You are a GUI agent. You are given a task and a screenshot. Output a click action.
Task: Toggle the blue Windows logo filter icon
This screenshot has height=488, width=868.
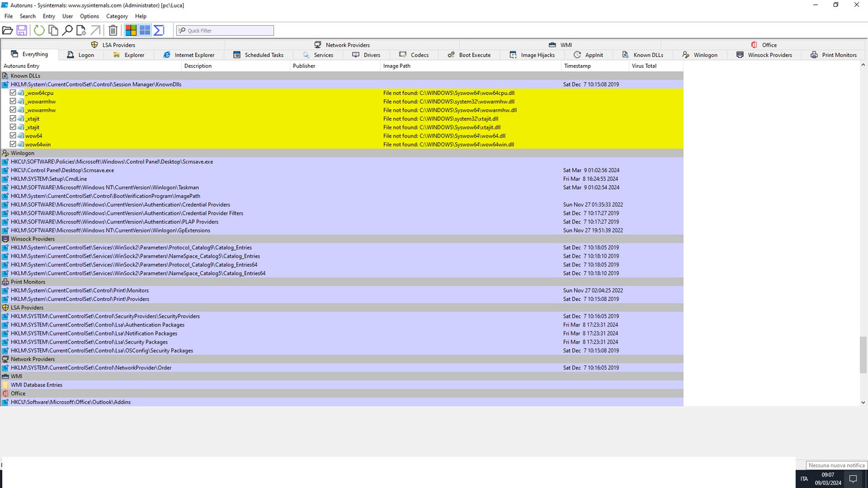tap(145, 30)
